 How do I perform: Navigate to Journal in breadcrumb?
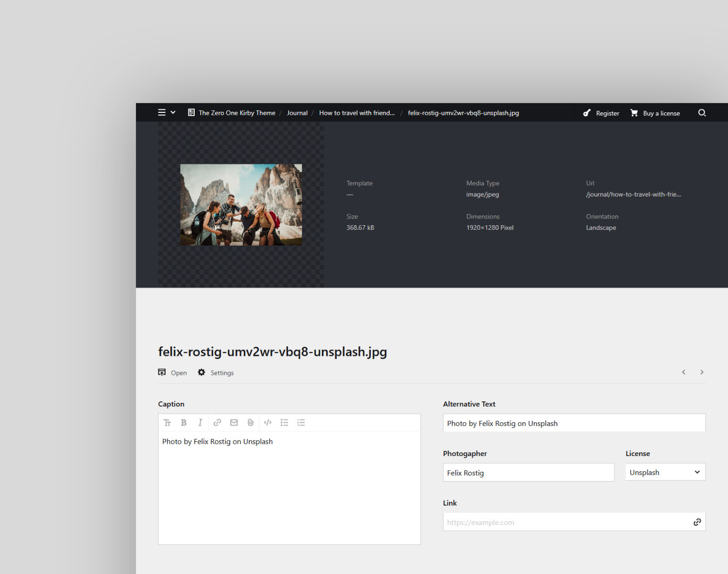coord(297,113)
